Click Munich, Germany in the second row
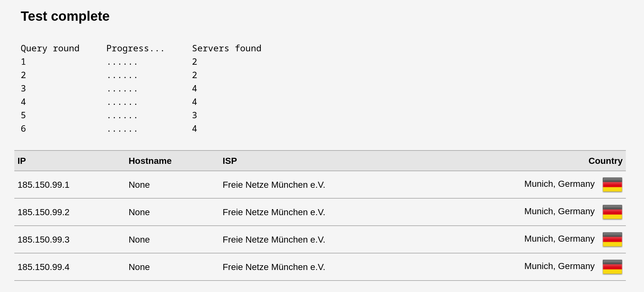The width and height of the screenshot is (644, 292). [x=559, y=211]
